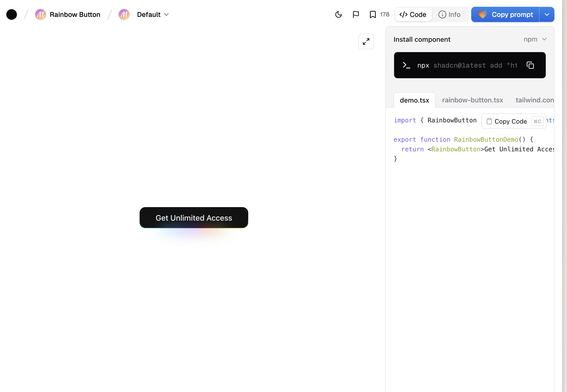Expand the preview to fullscreen
Image resolution: width=567 pixels, height=392 pixels.
[x=366, y=42]
